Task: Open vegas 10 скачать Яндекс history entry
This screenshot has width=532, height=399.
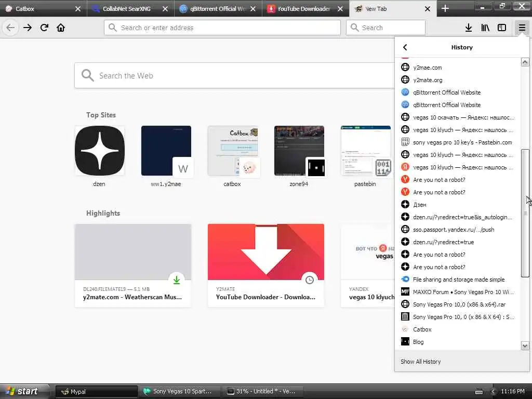Action: (x=458, y=117)
